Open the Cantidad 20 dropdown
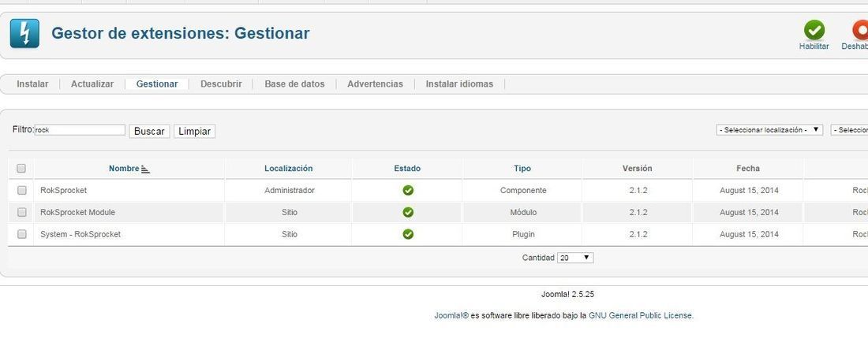Viewport: 868px width, 346px height. 575,258
